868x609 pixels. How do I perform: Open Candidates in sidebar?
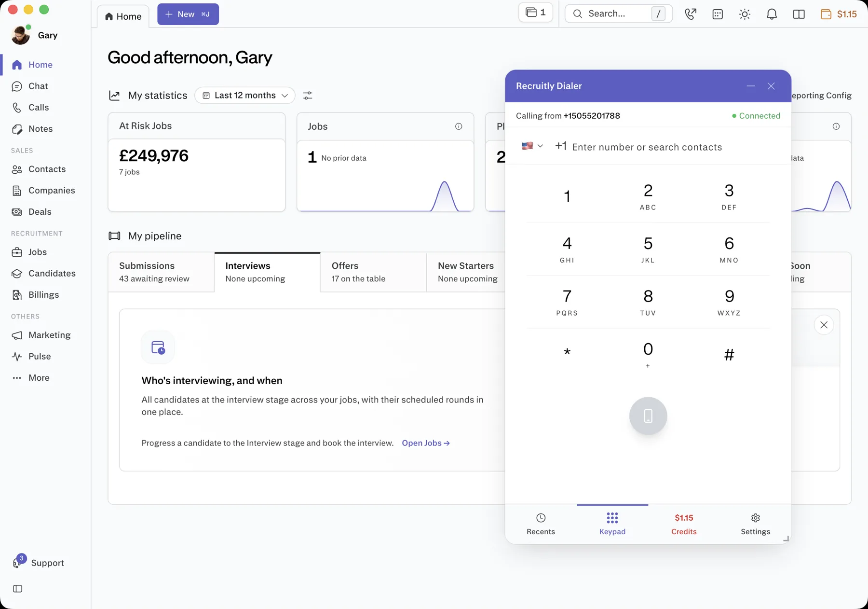pos(52,273)
